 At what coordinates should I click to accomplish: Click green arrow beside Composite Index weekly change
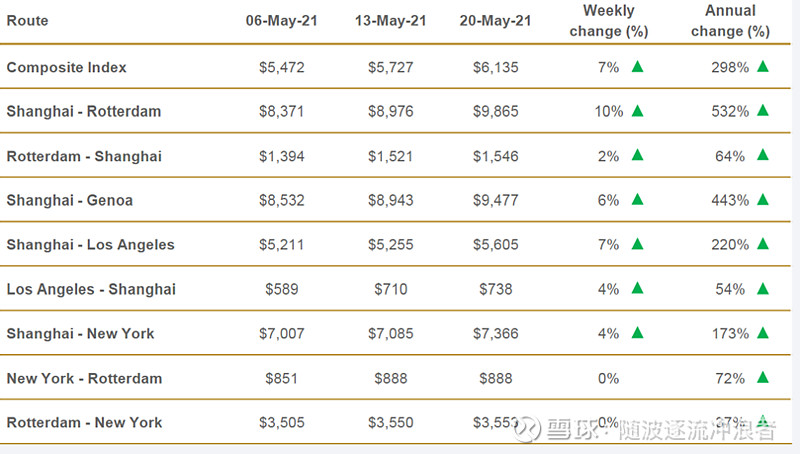pos(638,67)
